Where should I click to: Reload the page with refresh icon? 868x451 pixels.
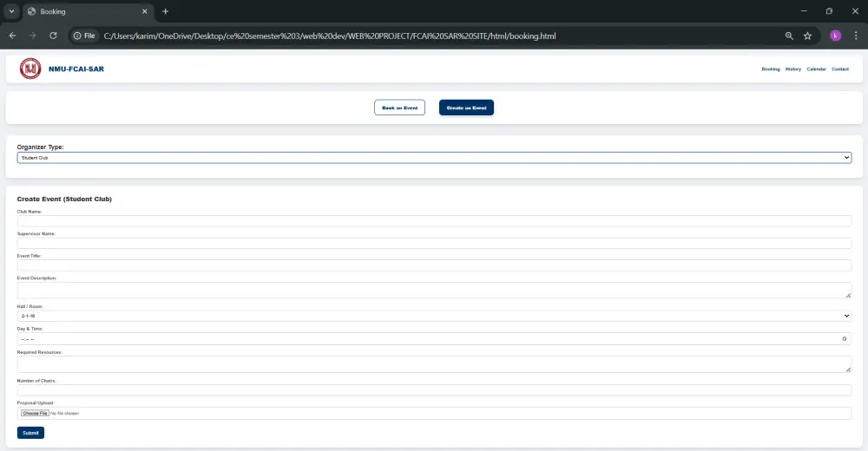pos(53,36)
